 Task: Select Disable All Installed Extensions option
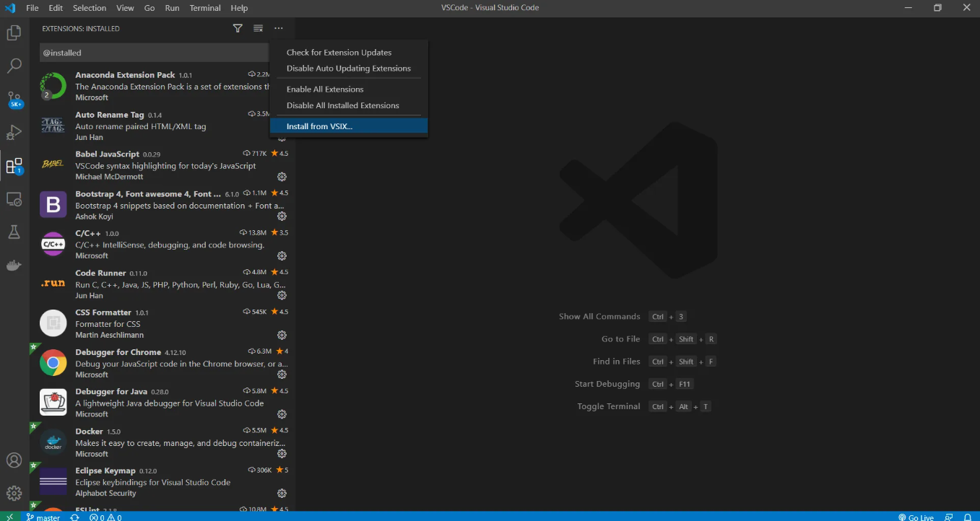(342, 105)
